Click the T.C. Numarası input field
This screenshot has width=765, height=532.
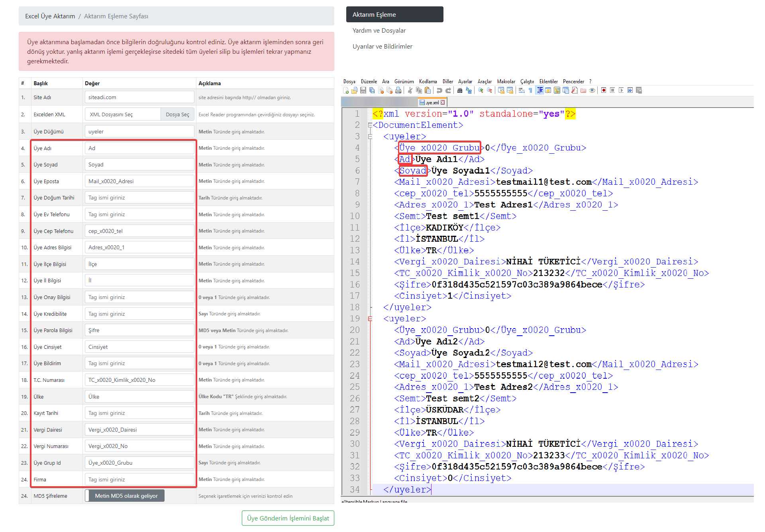click(139, 380)
